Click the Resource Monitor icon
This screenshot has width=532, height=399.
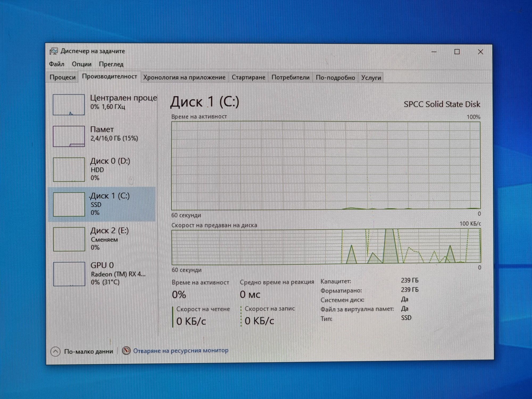(x=126, y=351)
